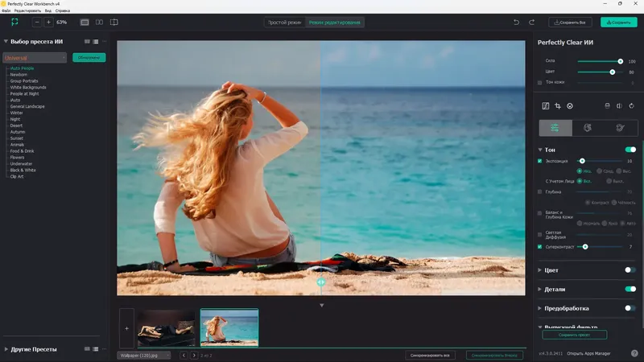This screenshot has height=362, width=644.
Task: Enable the Глубина checkbox
Action: click(x=539, y=191)
